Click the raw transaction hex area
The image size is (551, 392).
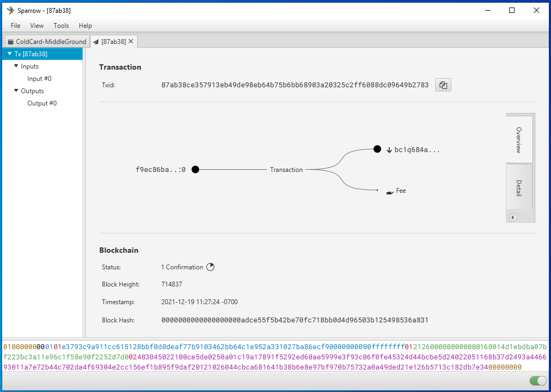point(275,357)
